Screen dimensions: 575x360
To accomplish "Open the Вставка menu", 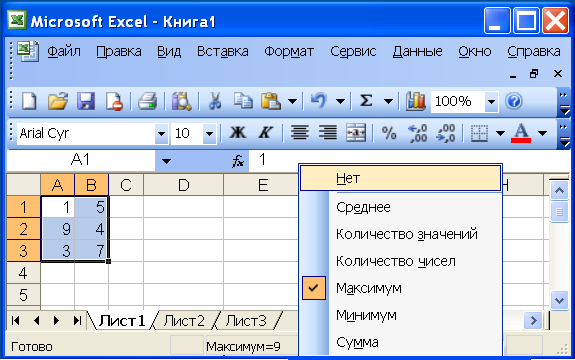I will pyautogui.click(x=223, y=52).
